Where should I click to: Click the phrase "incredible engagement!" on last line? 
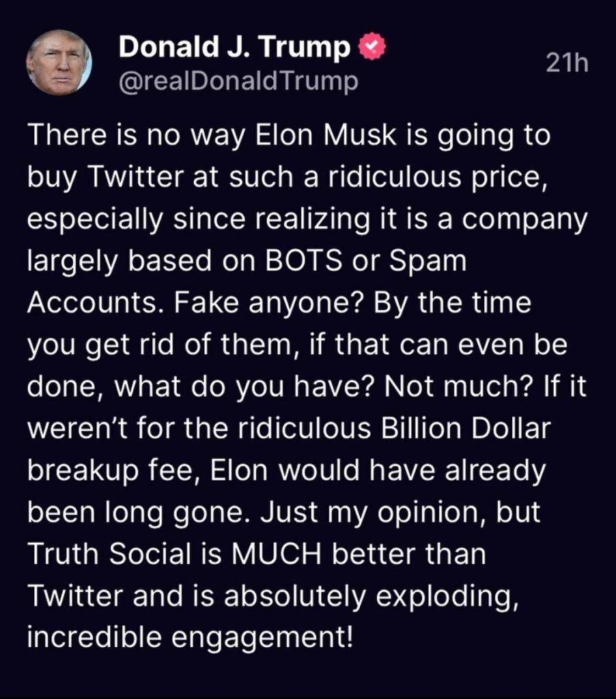coord(191,637)
